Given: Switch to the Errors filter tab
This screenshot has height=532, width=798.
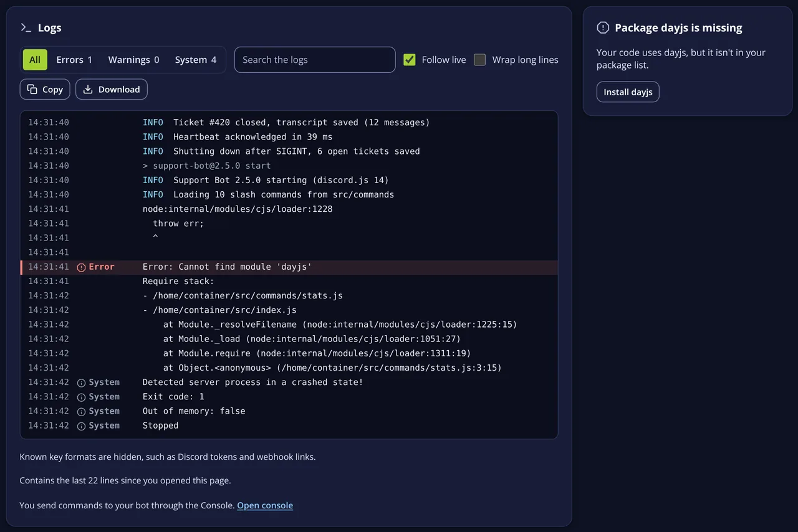Looking at the screenshot, I should tap(74, 60).
